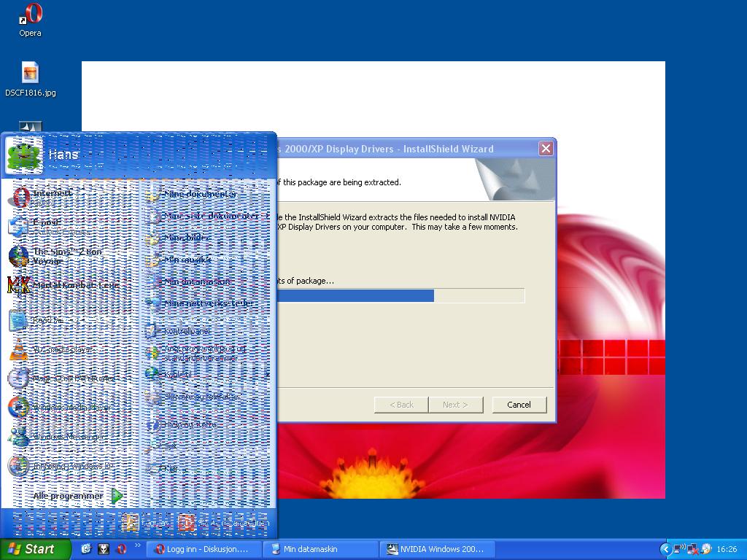The width and height of the screenshot is (747, 560).
Task: Switch to NVIDIA Windows 200… taskbar window
Action: point(438,549)
